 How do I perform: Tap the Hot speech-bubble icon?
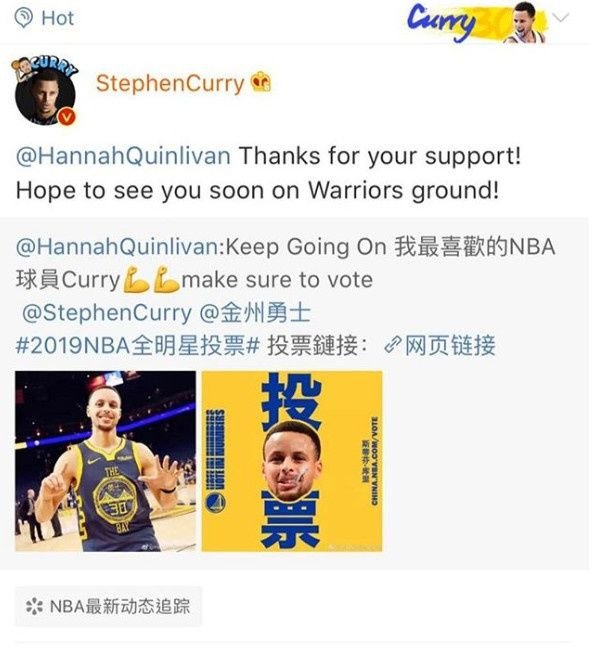coord(23,19)
